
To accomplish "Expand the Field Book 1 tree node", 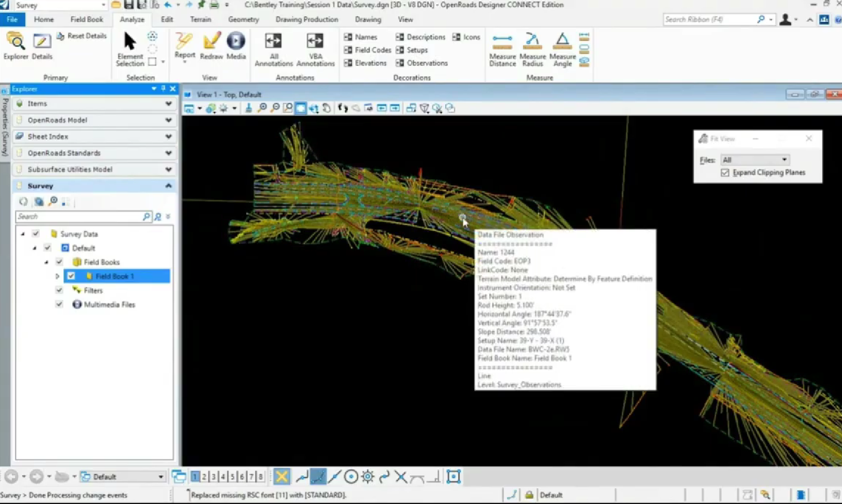I will click(x=57, y=276).
